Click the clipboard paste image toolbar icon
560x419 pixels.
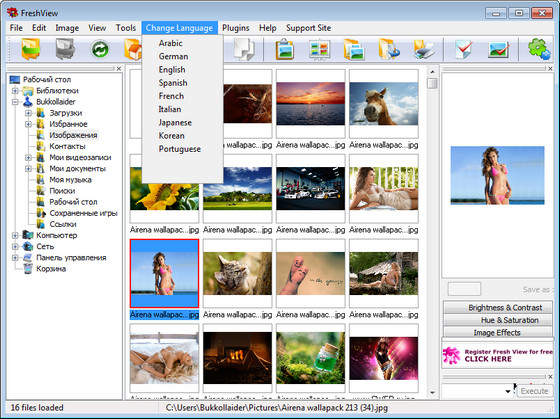click(x=285, y=49)
